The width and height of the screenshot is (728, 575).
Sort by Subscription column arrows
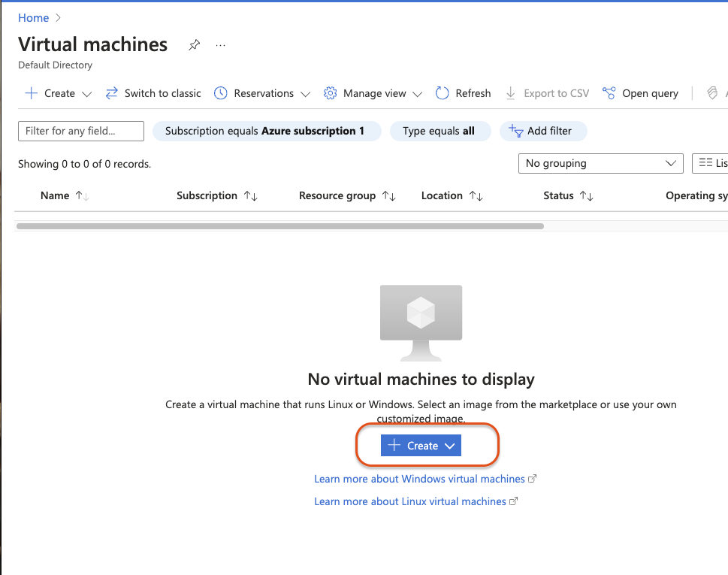(251, 196)
